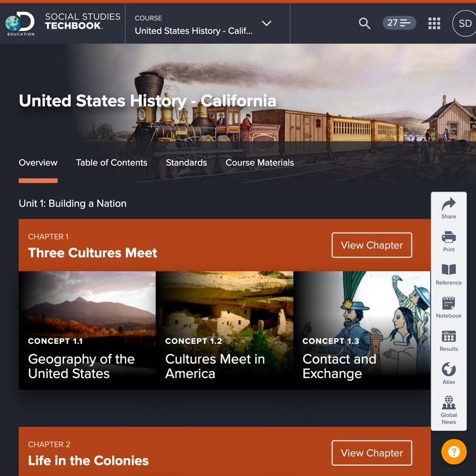
Task: Click View Chapter for Three Cultures Meet
Action: point(372,245)
